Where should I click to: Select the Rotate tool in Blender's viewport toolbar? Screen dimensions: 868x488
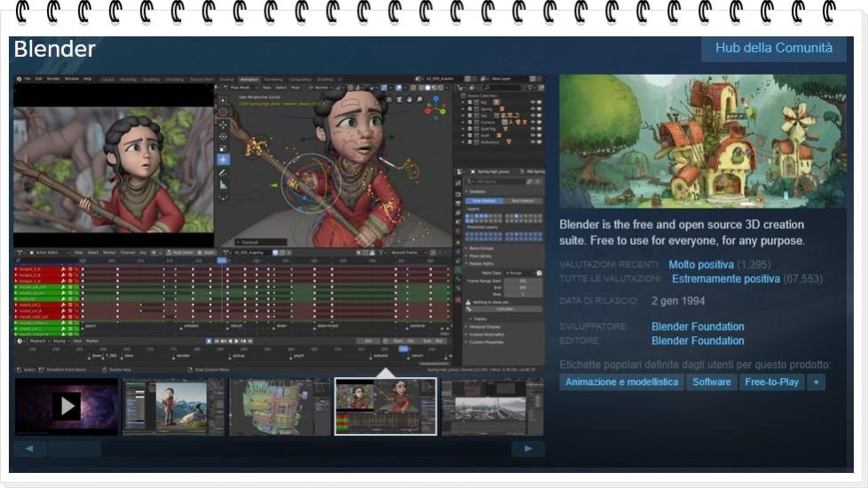click(224, 138)
